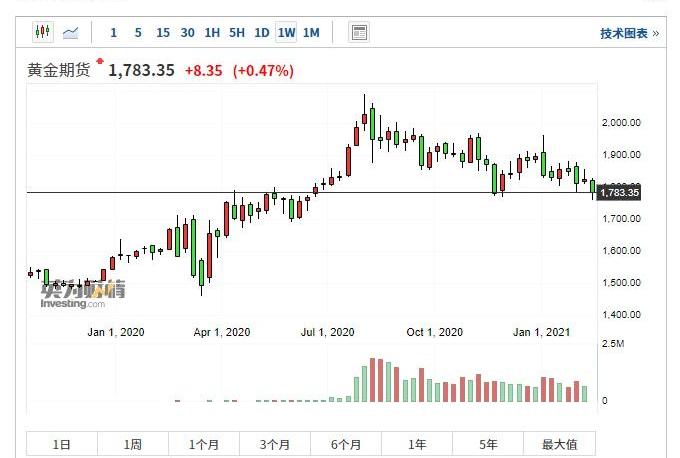Toggle the 1W weekly interval
This screenshot has width=680, height=458.
tap(286, 33)
